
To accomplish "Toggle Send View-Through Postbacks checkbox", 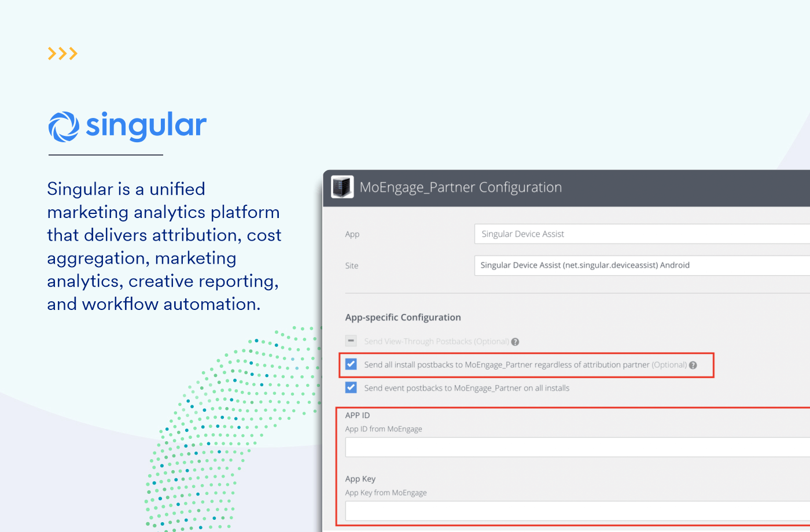I will [351, 341].
